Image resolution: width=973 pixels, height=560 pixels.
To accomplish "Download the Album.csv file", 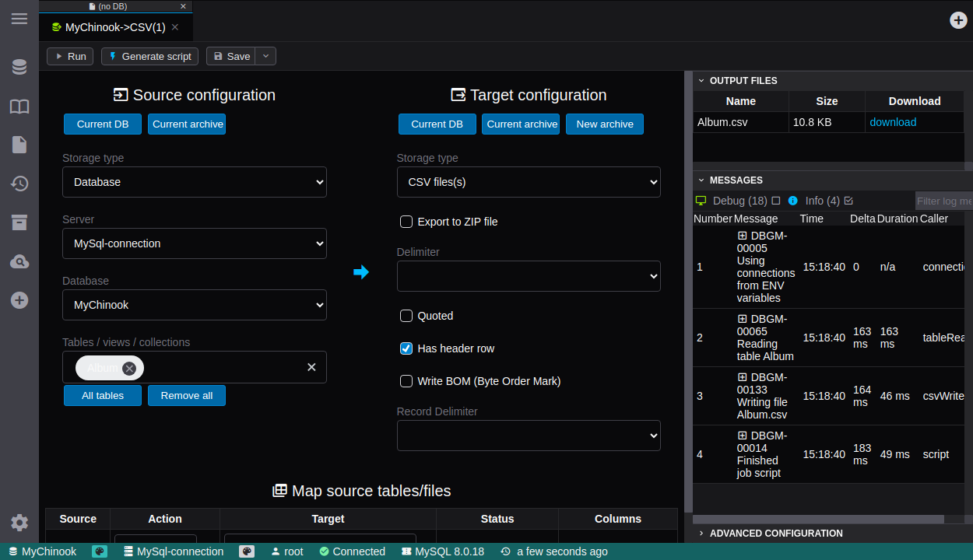I will coord(893,122).
